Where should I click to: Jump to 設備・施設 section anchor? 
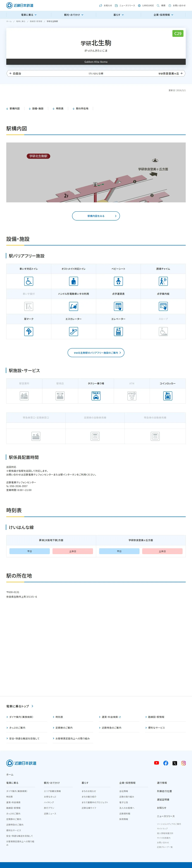point(36,109)
